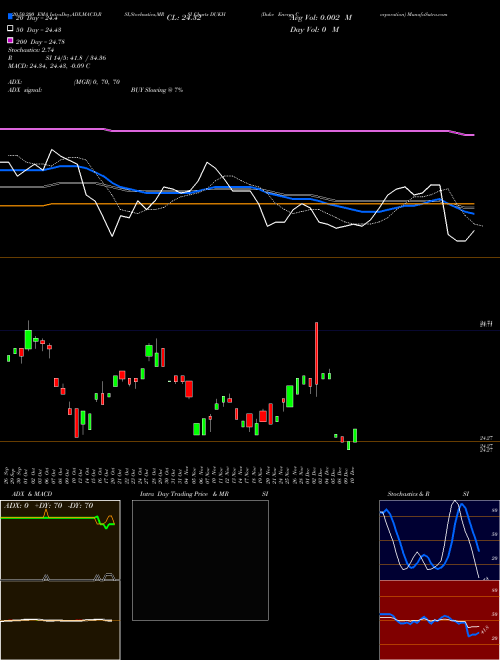Screen dimensions: 500x660
Task: Click the 'Intra Day Trading Price & MR' title
Action: pyautogui.click(x=184, y=494)
